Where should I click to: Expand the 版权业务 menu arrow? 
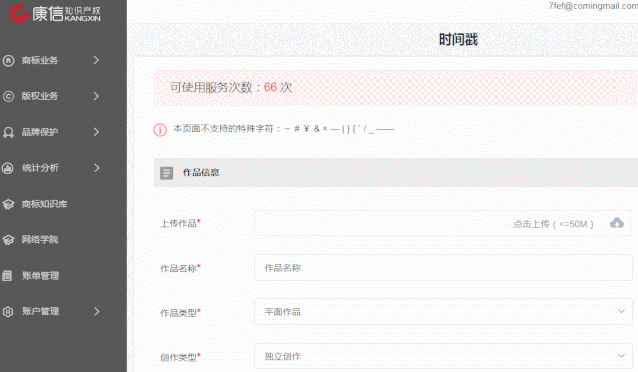(x=96, y=96)
